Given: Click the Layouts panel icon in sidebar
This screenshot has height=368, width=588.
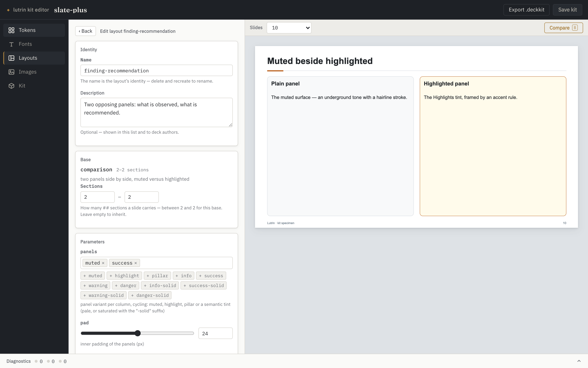Looking at the screenshot, I should pos(11,58).
